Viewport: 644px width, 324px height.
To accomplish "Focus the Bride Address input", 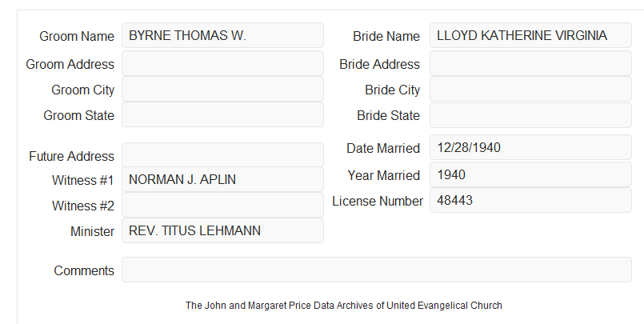I will tap(530, 63).
